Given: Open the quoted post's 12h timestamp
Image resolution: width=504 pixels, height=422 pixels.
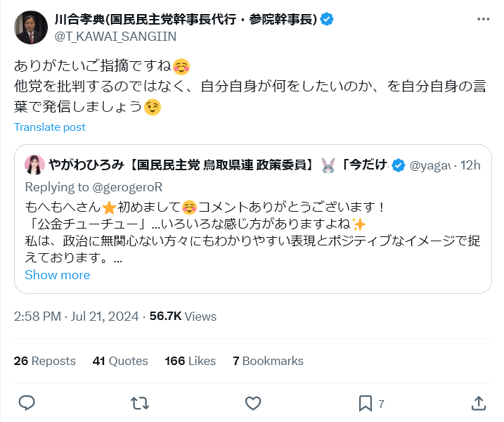Looking at the screenshot, I should point(470,165).
